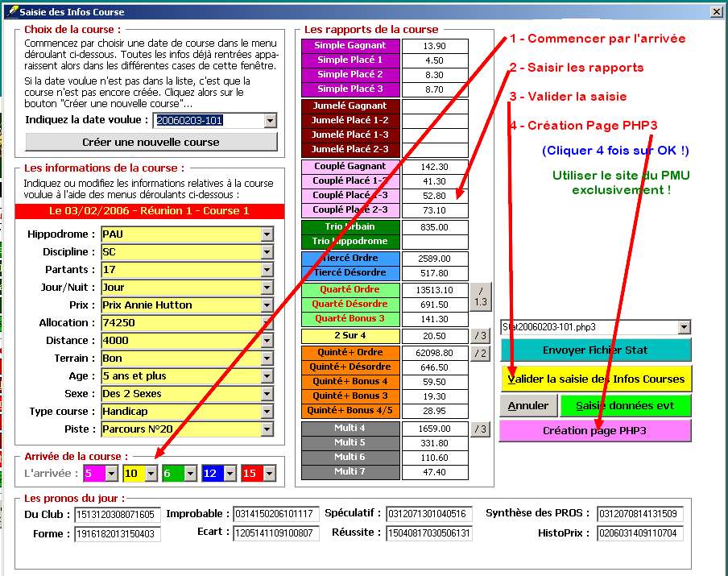Focus the Quarté Désordre value field
The height and width of the screenshot is (576, 728).
435,305
